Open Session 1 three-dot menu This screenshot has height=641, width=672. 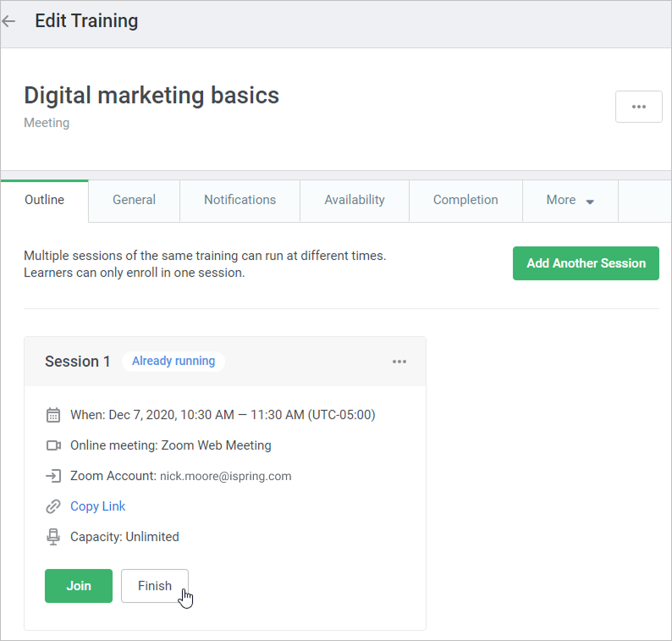click(399, 362)
